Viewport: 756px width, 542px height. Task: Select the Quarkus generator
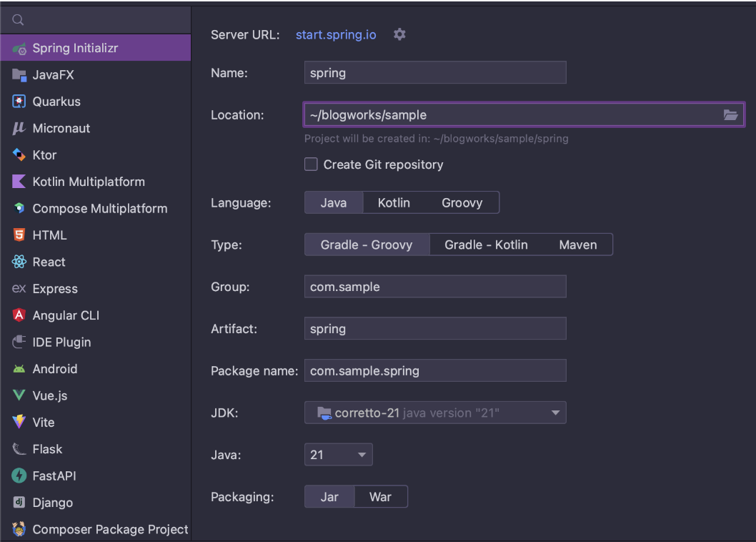96,102
